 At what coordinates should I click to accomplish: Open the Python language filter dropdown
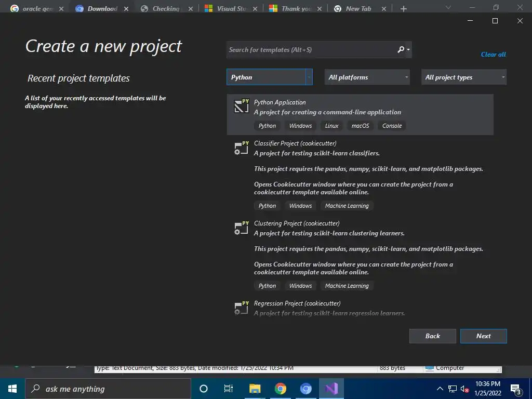tap(270, 77)
